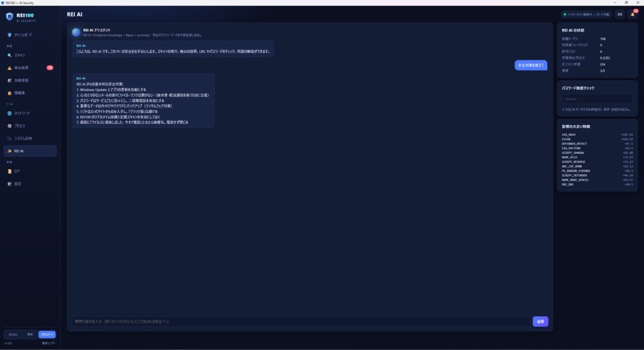
Task: Click the 送信 send button
Action: (540, 321)
